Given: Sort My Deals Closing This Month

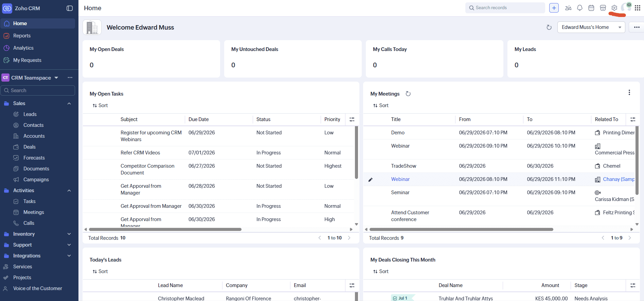Looking at the screenshot, I should pos(381,271).
